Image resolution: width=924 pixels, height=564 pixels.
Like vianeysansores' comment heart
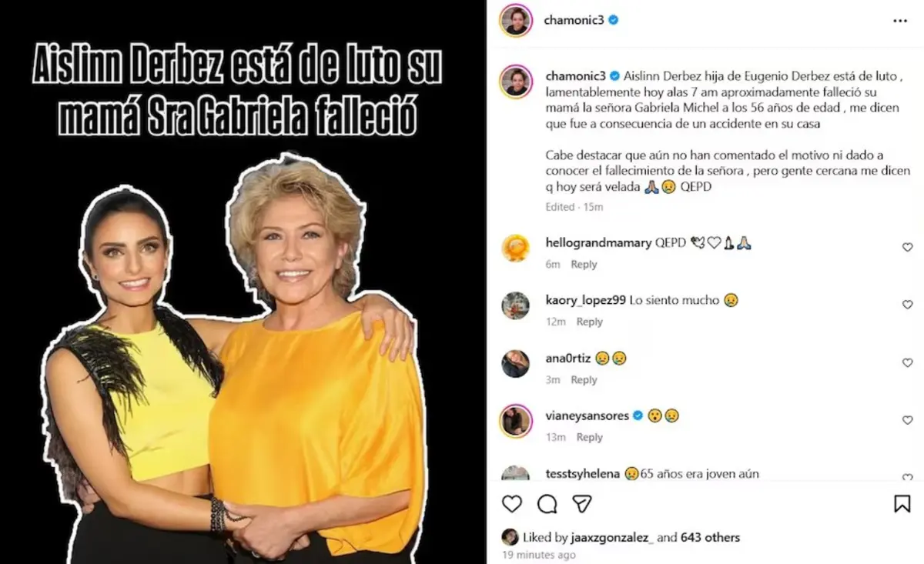tap(907, 420)
